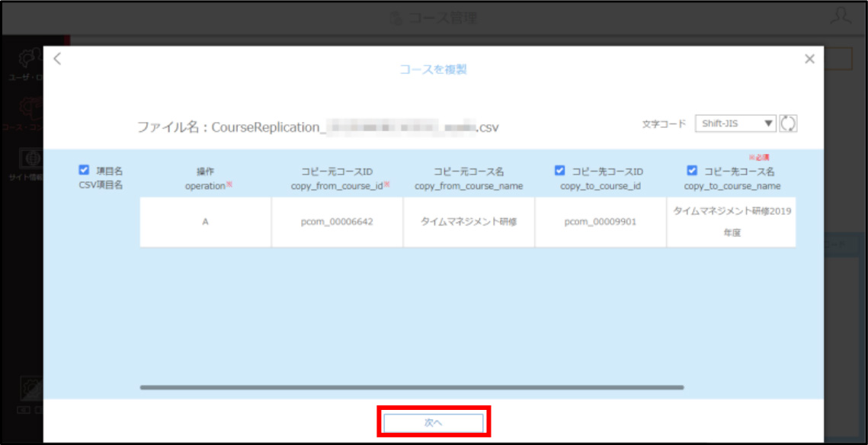
Task: Select the cell pcom_00009901
Action: (x=601, y=222)
